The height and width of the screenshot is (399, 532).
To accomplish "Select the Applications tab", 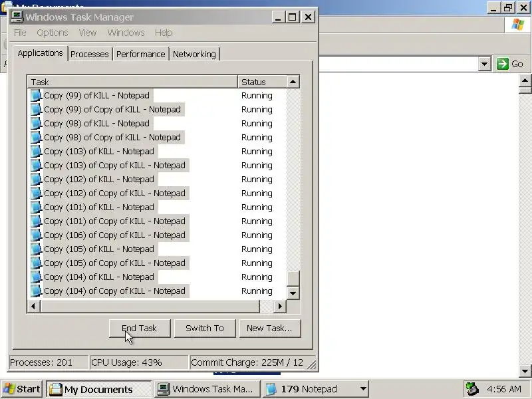I will pyautogui.click(x=40, y=53).
